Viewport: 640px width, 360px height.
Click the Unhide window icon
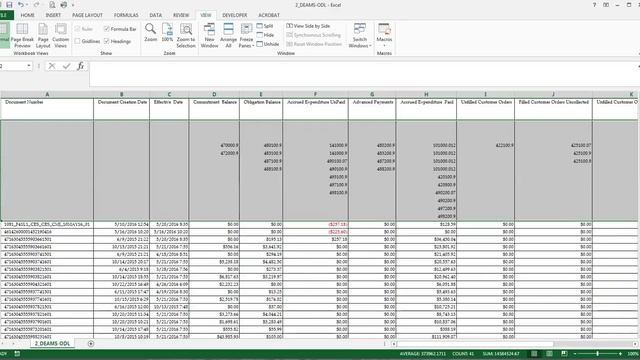(268, 44)
